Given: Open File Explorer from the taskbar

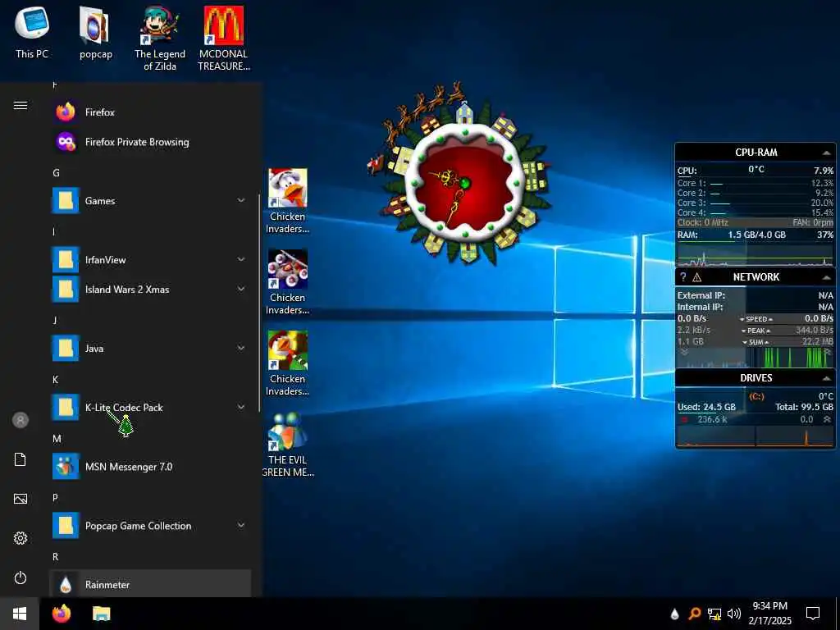Looking at the screenshot, I should click(101, 614).
